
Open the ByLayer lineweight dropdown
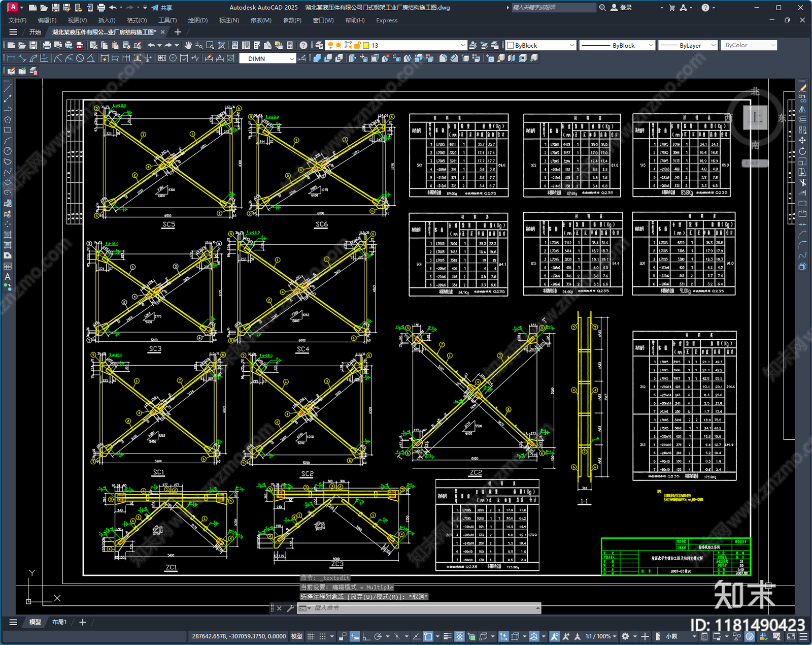(x=688, y=45)
